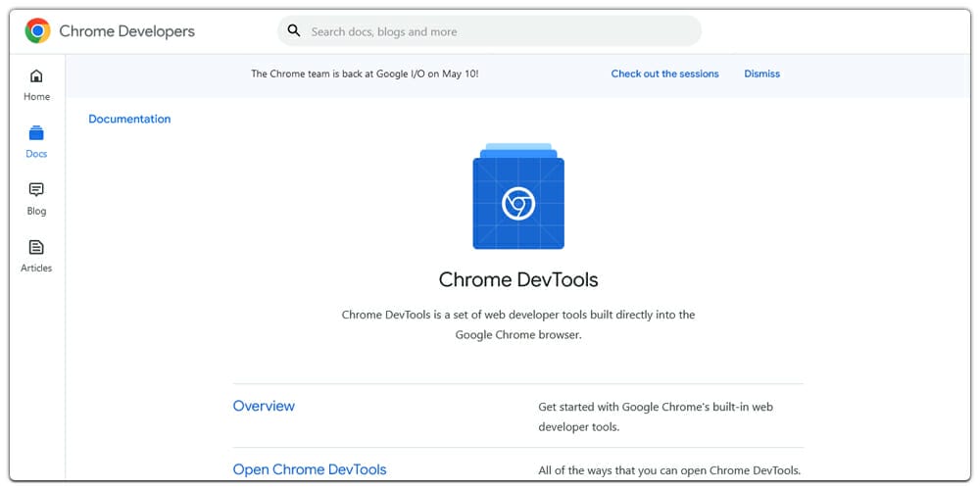Screen dimensions: 980x490
Task: Click the Blog label in sidebar
Action: (x=36, y=212)
